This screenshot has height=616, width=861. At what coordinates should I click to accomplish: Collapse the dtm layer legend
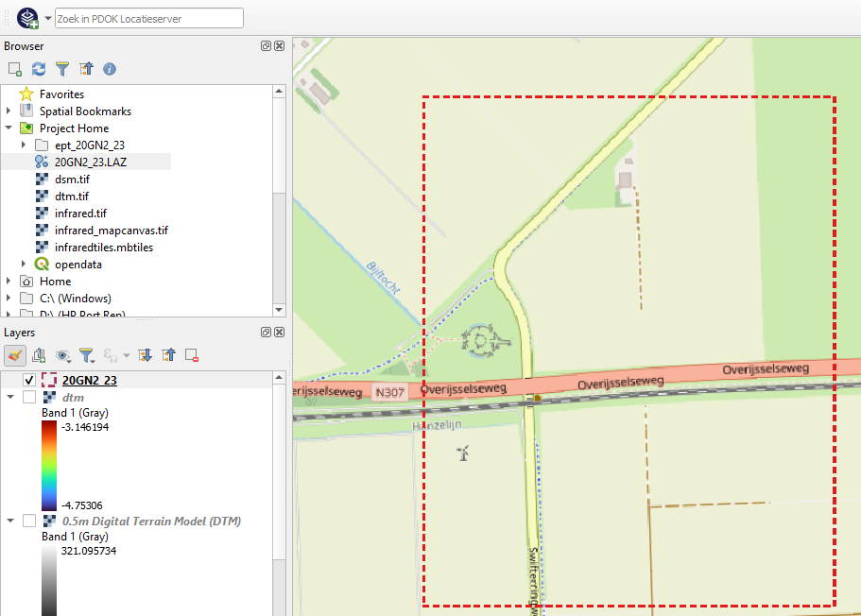point(10,397)
